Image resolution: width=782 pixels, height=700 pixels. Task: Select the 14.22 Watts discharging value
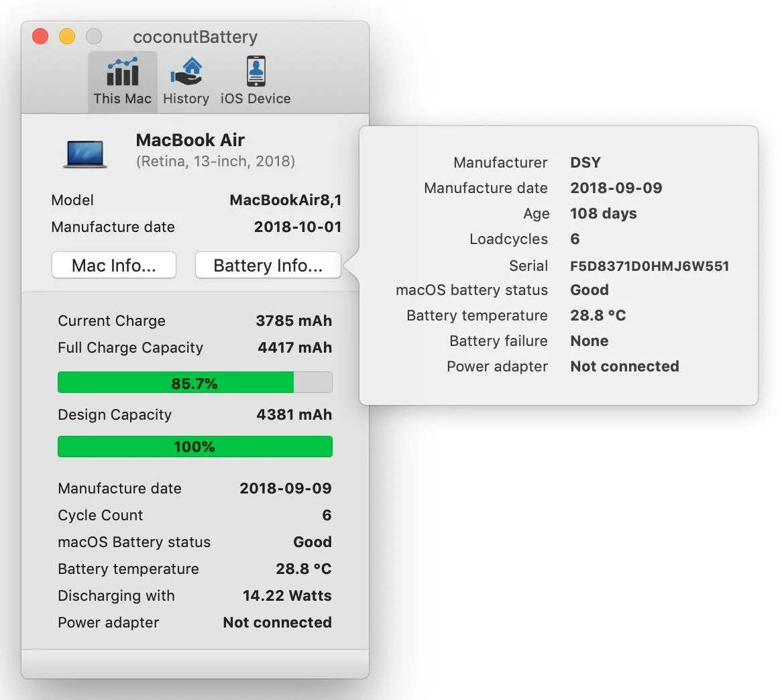(x=287, y=595)
